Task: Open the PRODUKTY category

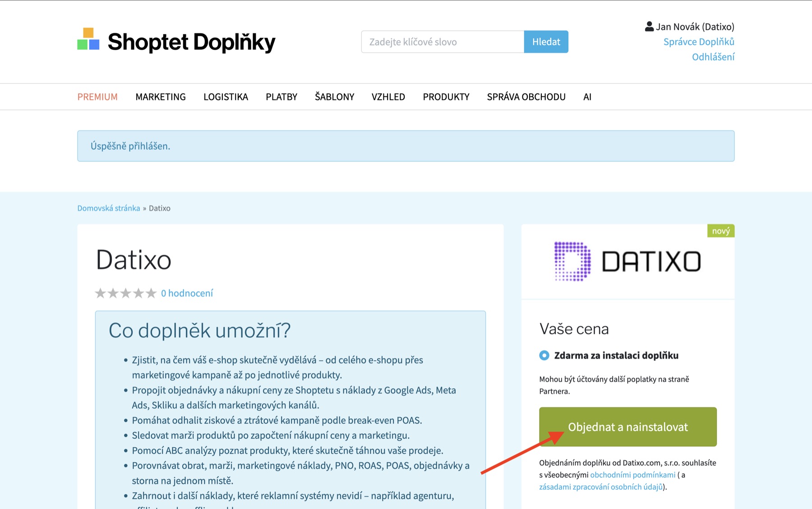Action: (x=446, y=97)
